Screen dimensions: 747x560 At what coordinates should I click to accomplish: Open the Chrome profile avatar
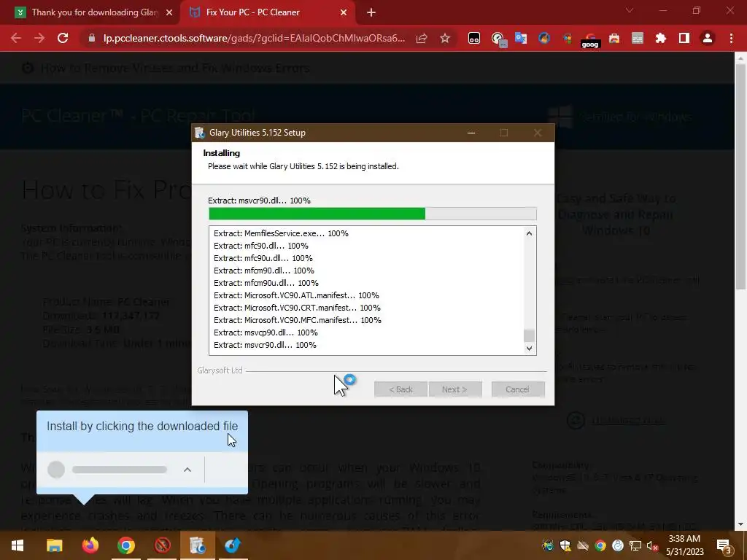tap(708, 38)
